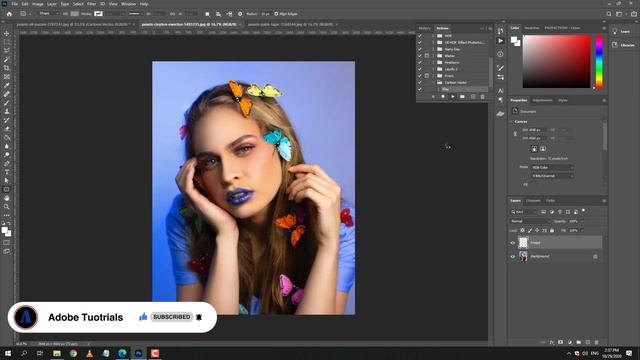Switch to the History tab
Image resolution: width=640 pixels, height=360 pixels.
424,28
